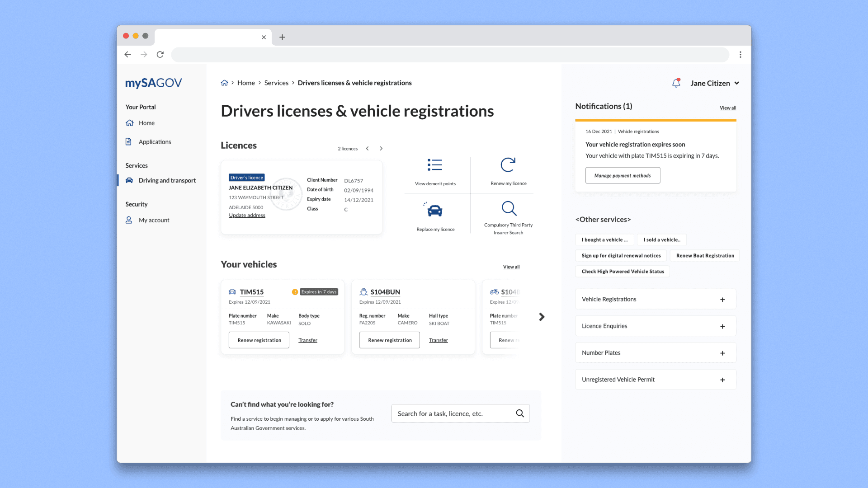Click the View demerit points list icon
Image resolution: width=868 pixels, height=488 pixels.
434,165
